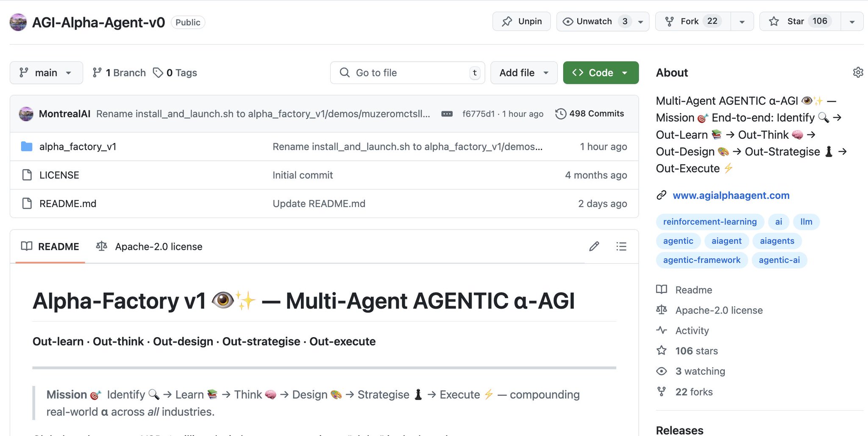Select the reinforcement-learning topic tag
This screenshot has width=868, height=436.
(710, 222)
